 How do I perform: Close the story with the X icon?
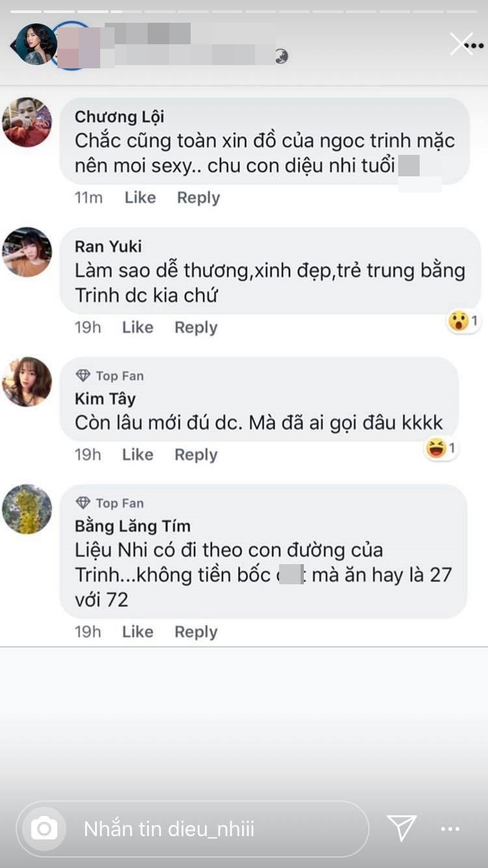tap(461, 44)
